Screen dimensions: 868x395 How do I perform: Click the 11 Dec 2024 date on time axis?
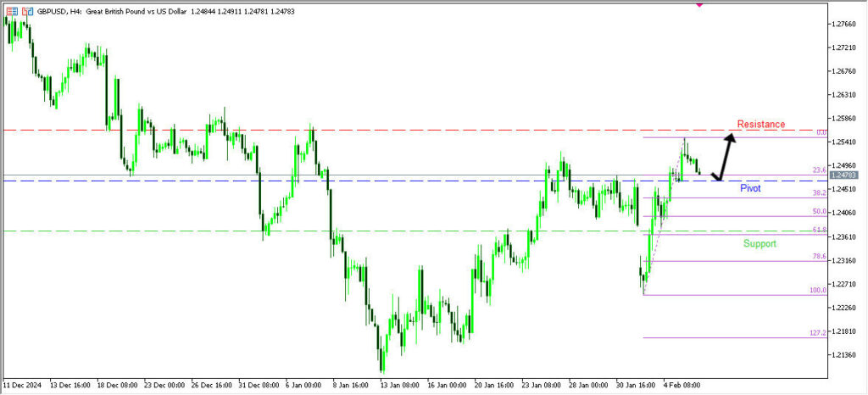pos(21,385)
